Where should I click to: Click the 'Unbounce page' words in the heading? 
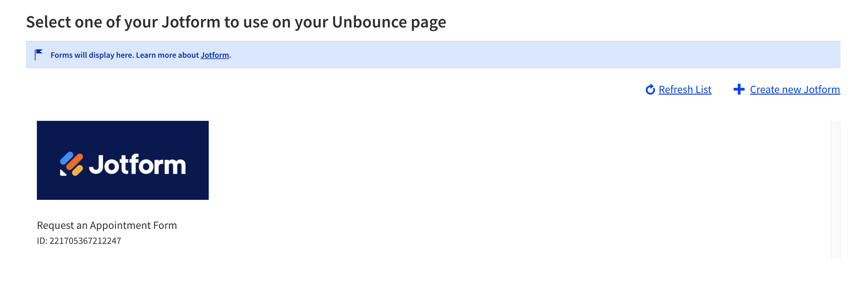click(389, 22)
